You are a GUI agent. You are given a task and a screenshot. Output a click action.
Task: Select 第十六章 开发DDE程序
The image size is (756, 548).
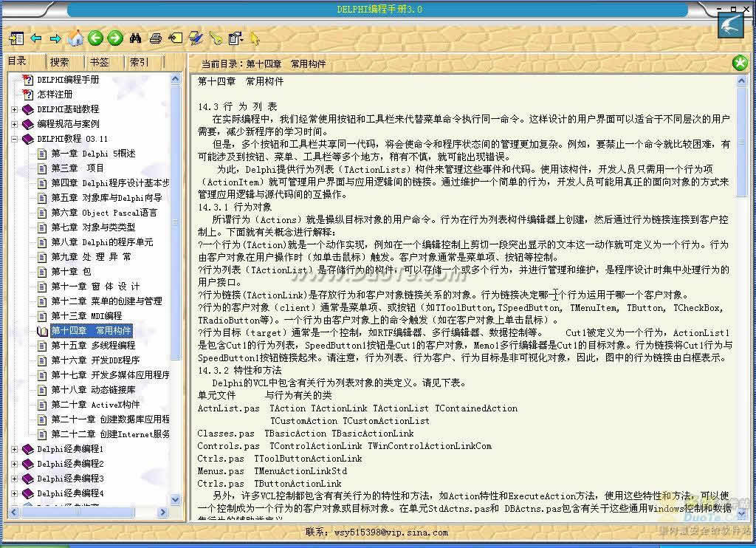[x=95, y=360]
